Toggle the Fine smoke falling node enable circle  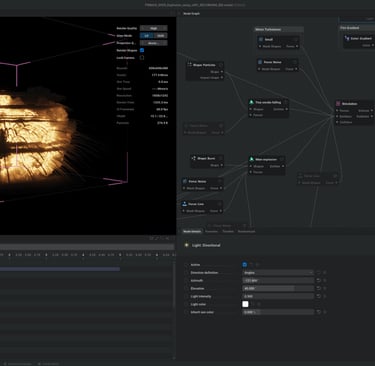click(285, 102)
